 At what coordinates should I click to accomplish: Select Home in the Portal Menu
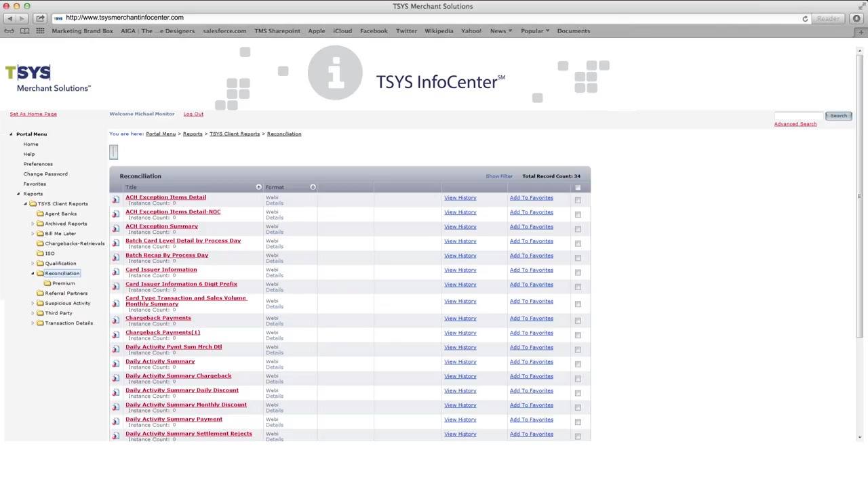(31, 144)
